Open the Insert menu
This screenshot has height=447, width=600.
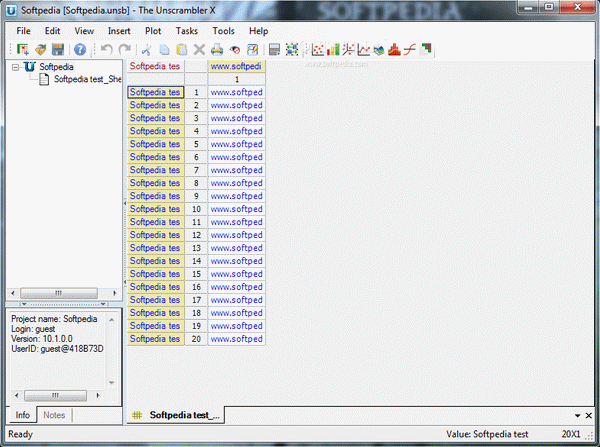pyautogui.click(x=119, y=31)
